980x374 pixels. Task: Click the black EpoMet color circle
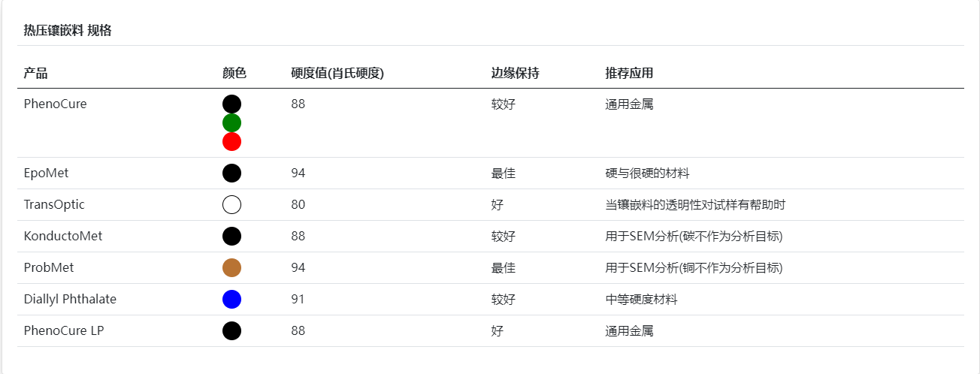231,173
